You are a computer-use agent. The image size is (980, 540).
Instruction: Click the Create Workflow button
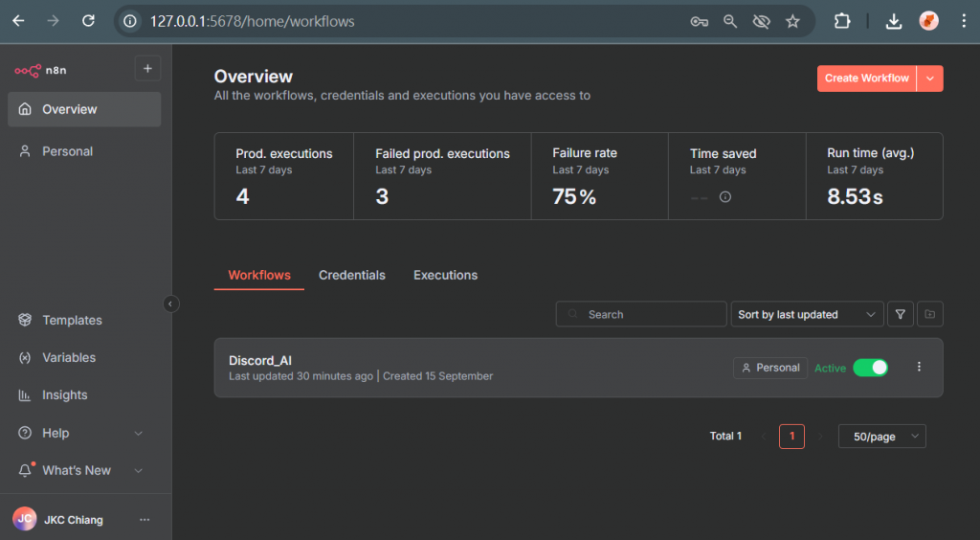coord(866,79)
